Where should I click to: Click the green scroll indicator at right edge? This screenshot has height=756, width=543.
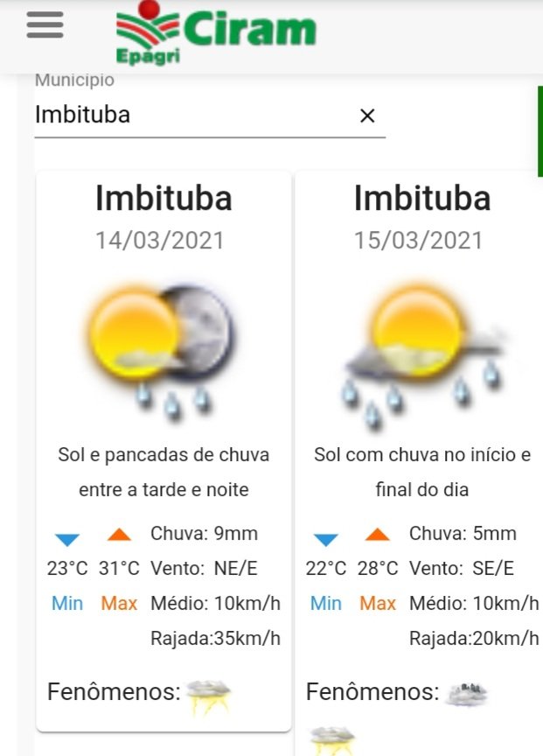pyautogui.click(x=540, y=131)
